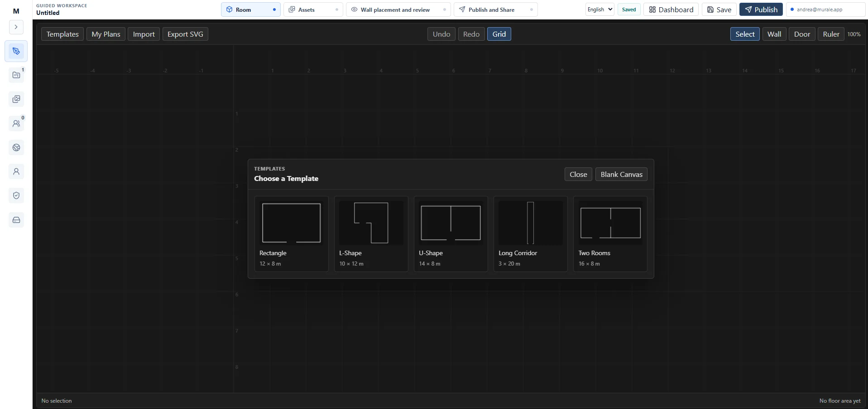Screen dimensions: 868x409
Task: Expand the sidebar with the chevron button
Action: pyautogui.click(x=16, y=27)
